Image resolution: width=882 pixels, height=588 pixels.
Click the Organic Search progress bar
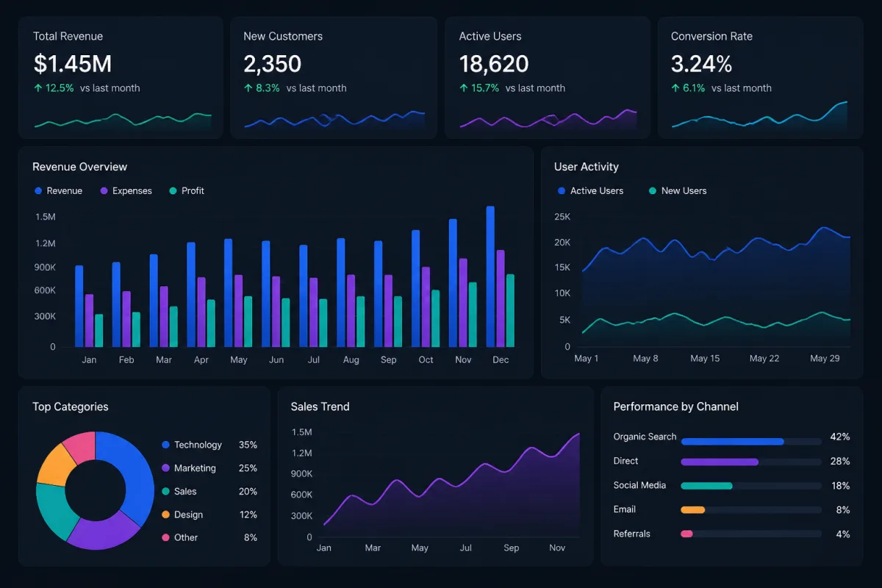click(751, 442)
